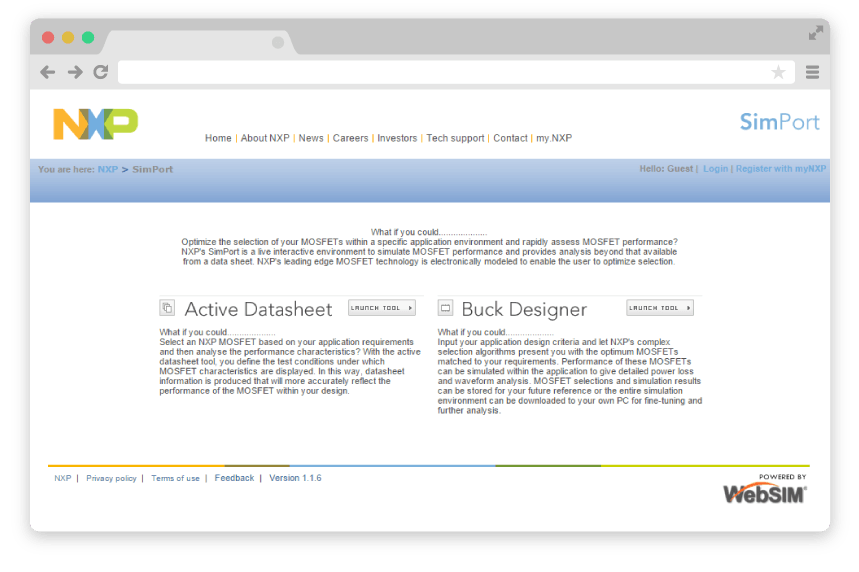
Task: Click the NXP breadcrumb link
Action: coord(108,169)
